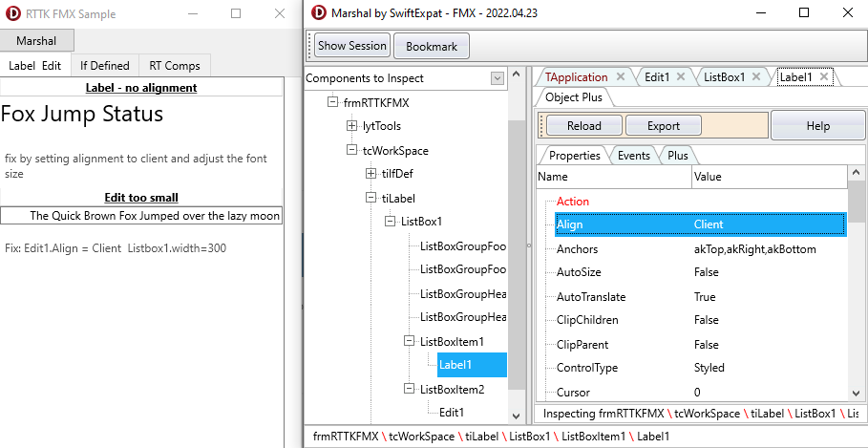Select Label1 in the component tree

coord(472,365)
